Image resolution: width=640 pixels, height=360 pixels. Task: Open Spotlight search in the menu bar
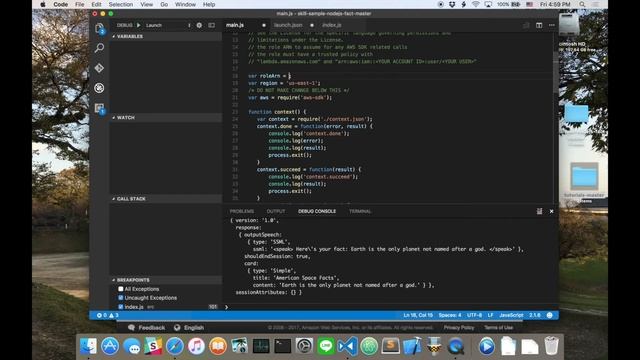(582, 4)
